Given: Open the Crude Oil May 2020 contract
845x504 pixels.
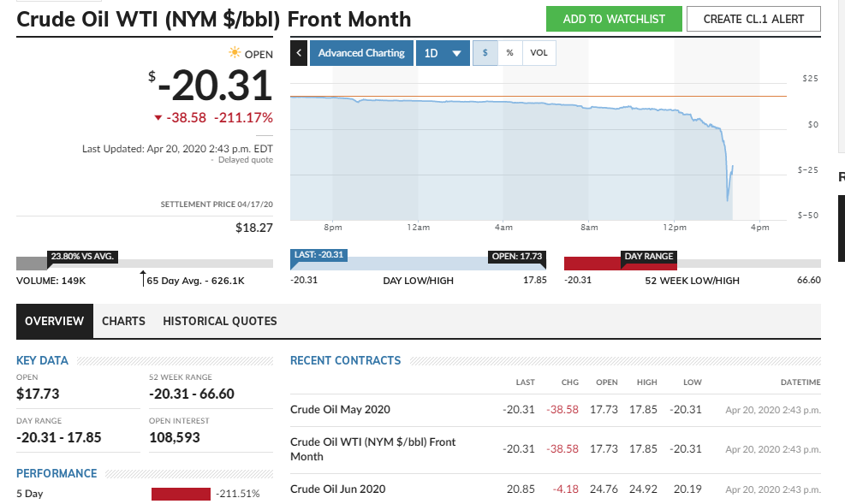Looking at the screenshot, I should pyautogui.click(x=340, y=409).
